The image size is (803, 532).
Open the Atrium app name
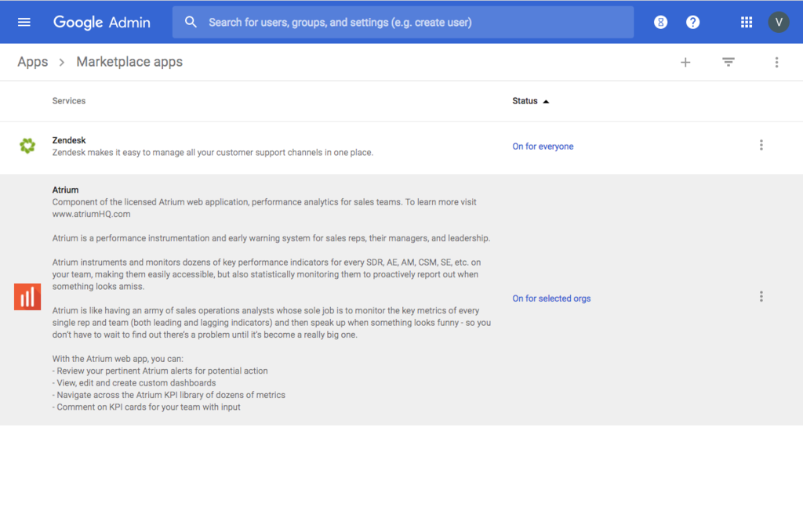click(65, 190)
